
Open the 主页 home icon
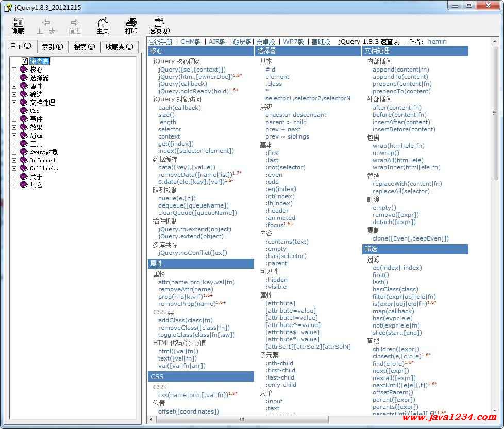103,22
